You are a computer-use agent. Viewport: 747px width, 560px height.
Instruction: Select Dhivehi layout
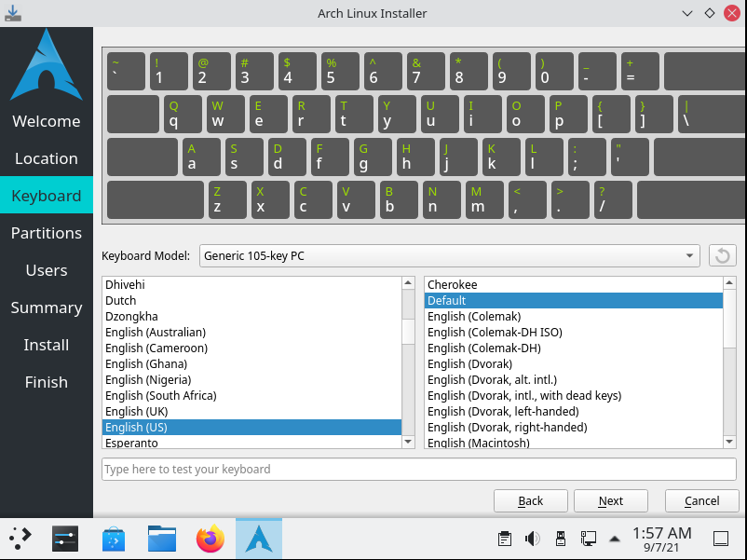click(251, 284)
